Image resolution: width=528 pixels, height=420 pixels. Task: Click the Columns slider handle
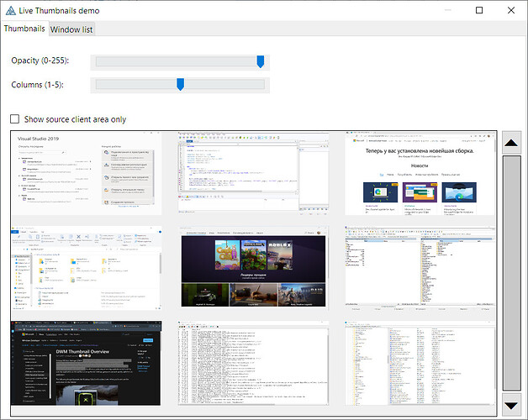point(180,84)
